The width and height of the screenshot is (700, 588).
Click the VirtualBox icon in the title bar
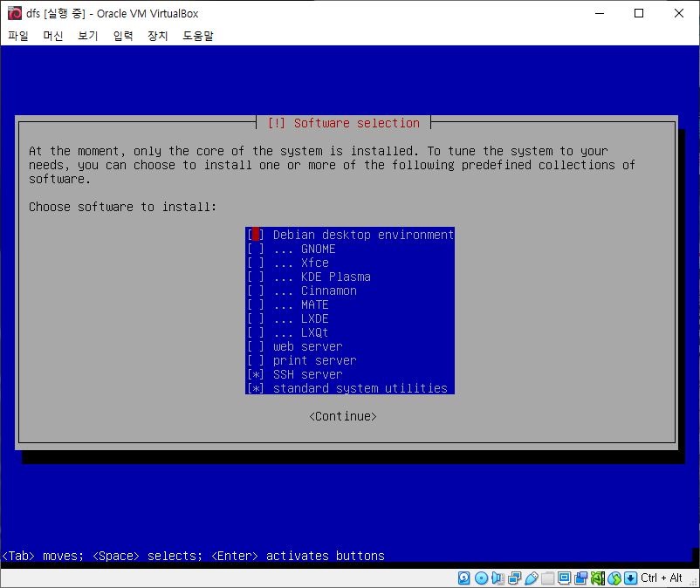(x=15, y=13)
